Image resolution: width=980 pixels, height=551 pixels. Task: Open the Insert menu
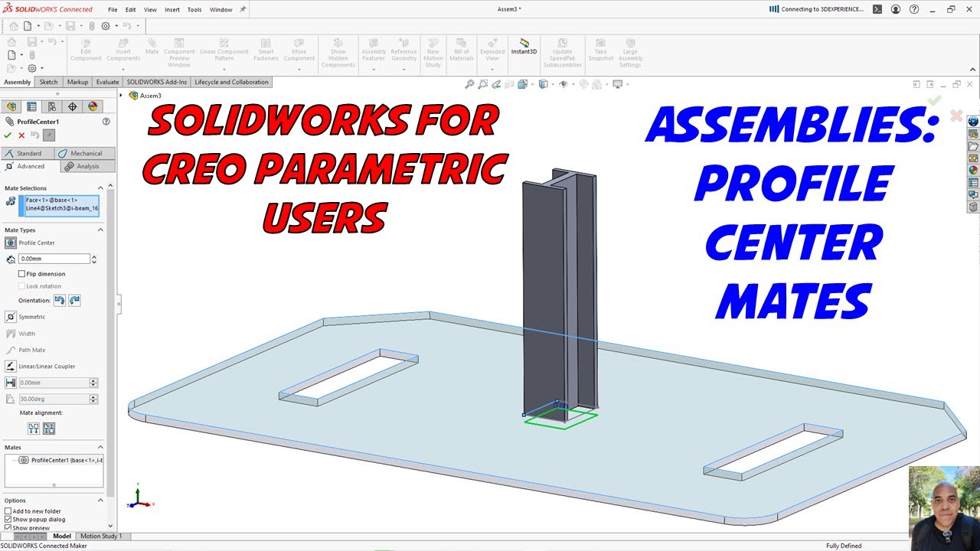coord(172,10)
